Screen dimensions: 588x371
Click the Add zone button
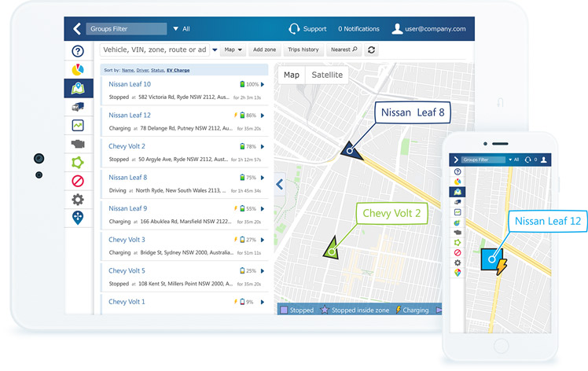pyautogui.click(x=264, y=50)
